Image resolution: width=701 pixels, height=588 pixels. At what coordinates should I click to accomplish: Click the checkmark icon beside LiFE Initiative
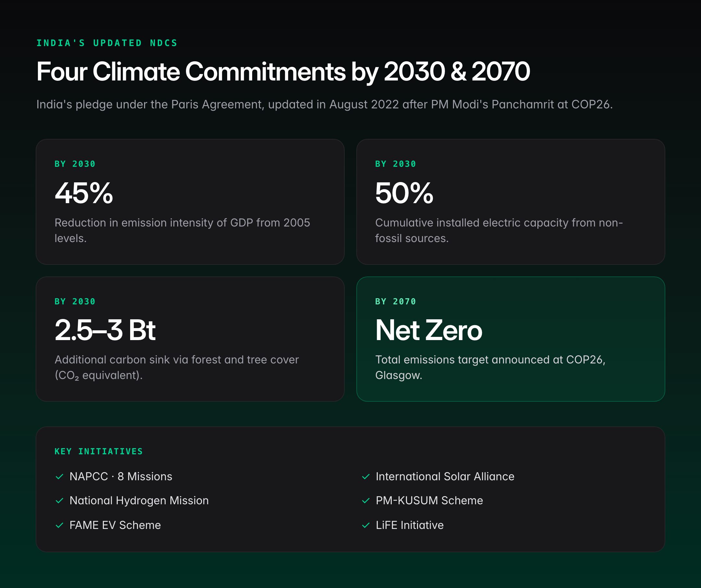click(x=366, y=525)
